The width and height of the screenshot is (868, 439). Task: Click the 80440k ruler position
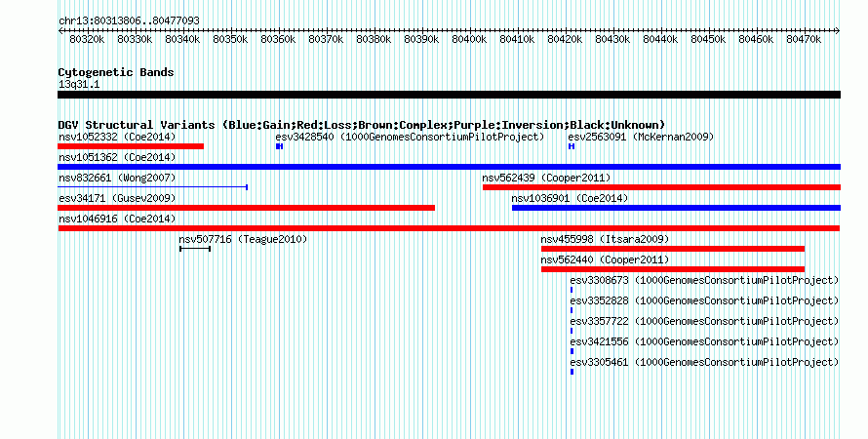coord(660,39)
